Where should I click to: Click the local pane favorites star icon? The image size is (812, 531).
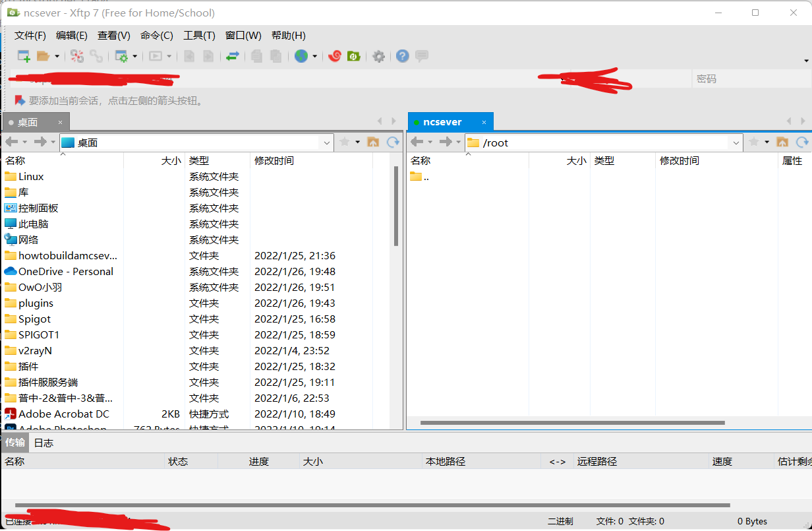[x=344, y=142]
